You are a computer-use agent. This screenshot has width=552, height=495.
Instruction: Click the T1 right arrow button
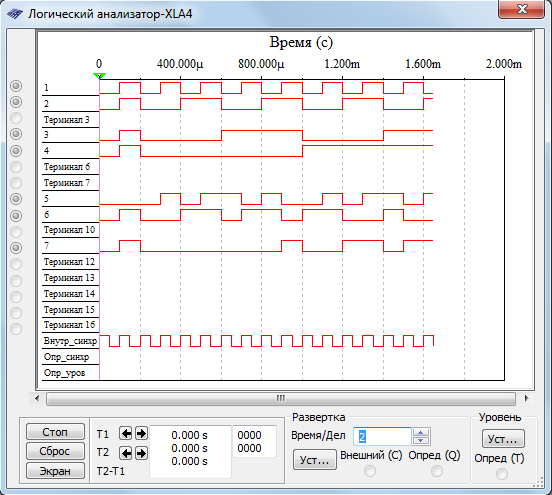click(x=141, y=433)
